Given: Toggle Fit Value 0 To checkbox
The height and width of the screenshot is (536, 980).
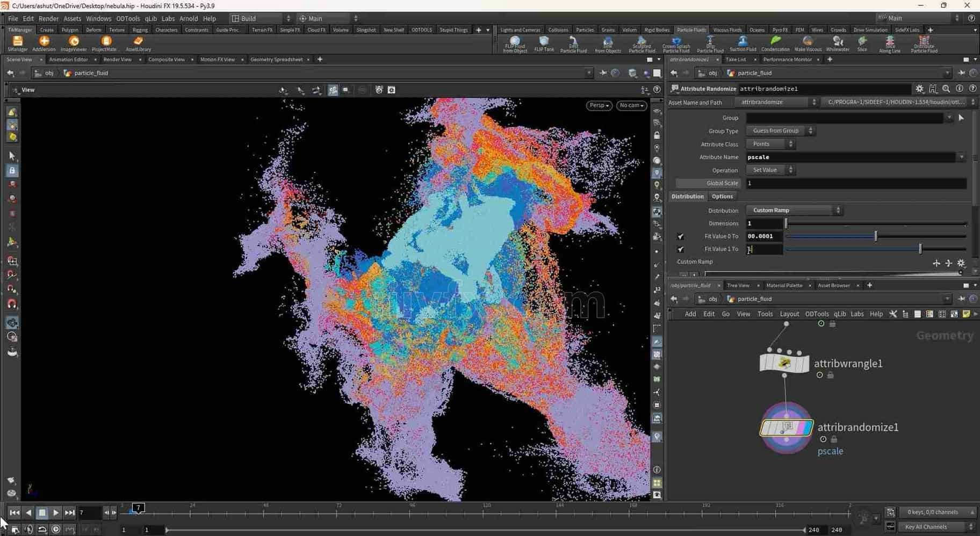Looking at the screenshot, I should coord(681,236).
